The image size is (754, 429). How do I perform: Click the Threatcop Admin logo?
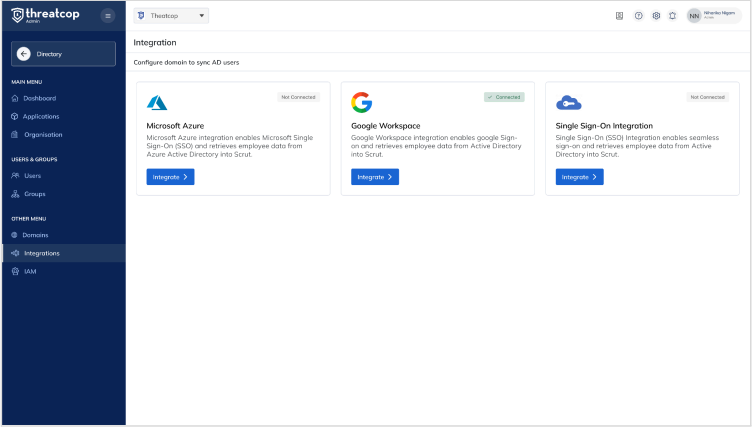point(45,16)
